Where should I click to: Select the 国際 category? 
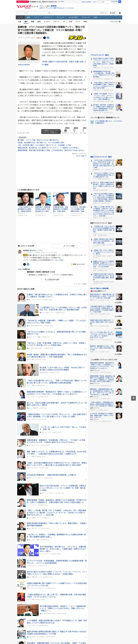point(32,21)
